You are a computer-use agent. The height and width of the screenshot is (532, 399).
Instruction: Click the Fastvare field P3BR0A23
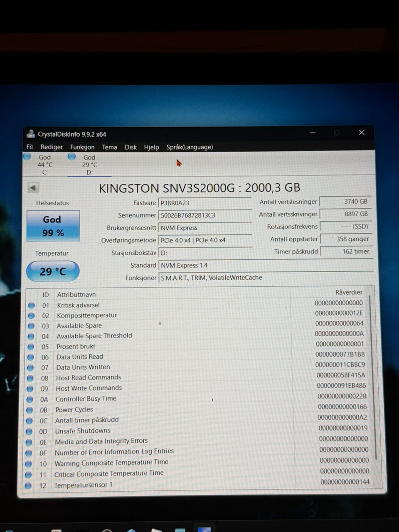(x=205, y=203)
